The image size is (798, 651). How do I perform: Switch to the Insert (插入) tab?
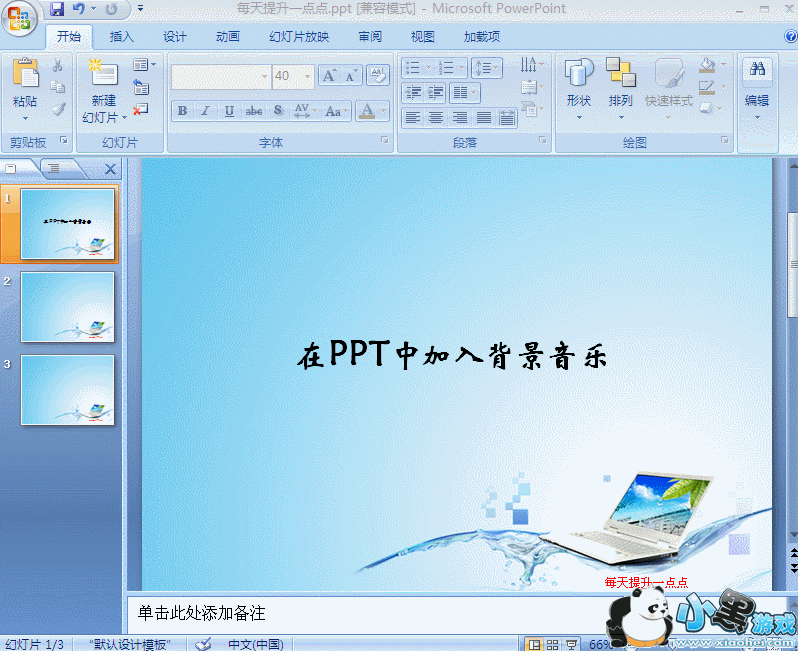point(122,37)
